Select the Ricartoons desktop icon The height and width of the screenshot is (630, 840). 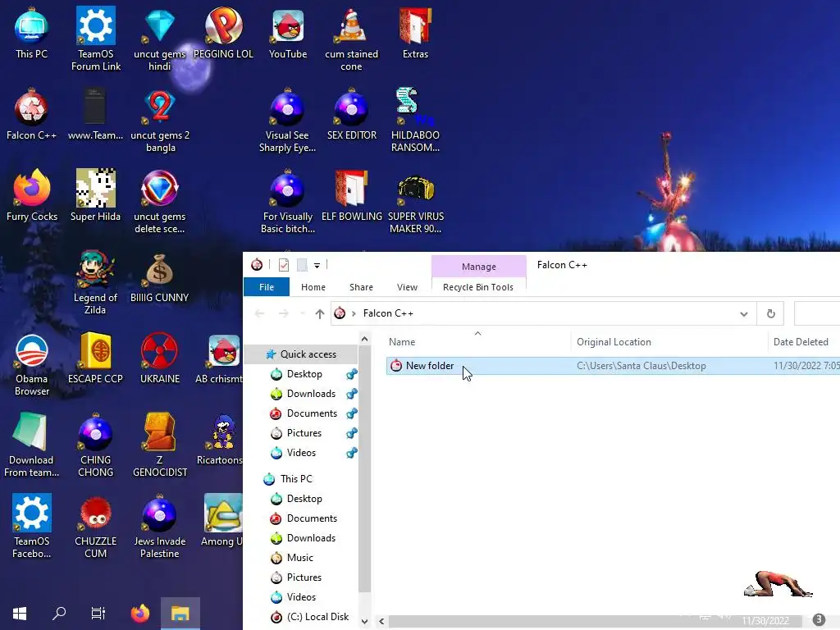tap(220, 441)
